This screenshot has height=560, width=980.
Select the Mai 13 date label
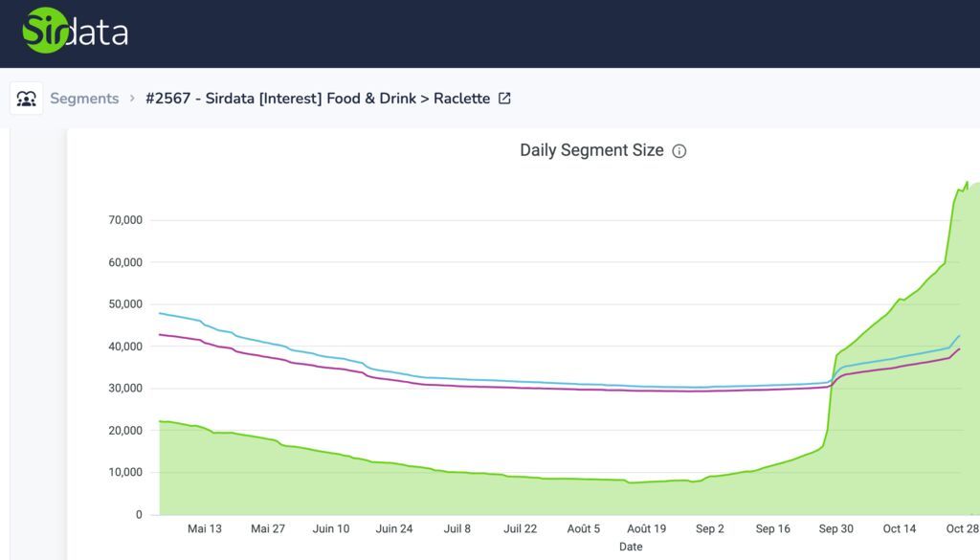[x=205, y=528]
